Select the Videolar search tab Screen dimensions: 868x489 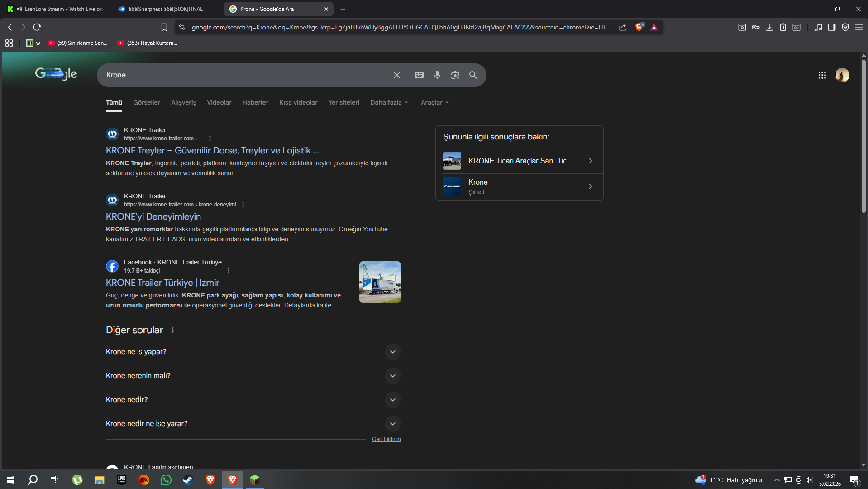click(219, 102)
